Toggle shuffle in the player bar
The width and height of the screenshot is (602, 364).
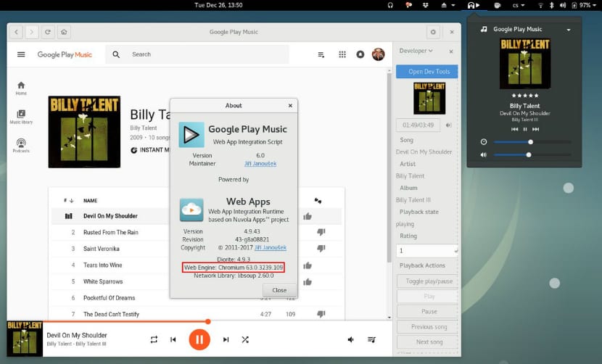[x=245, y=339]
